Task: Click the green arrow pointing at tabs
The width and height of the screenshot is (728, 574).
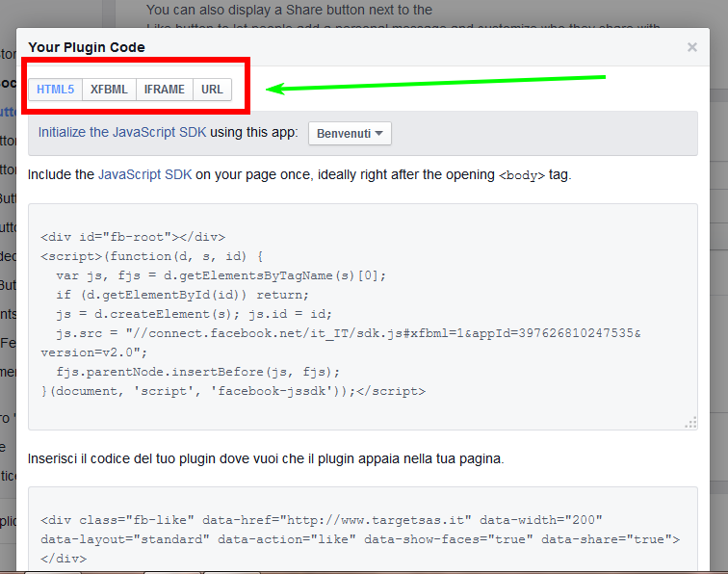Action: pyautogui.click(x=433, y=83)
